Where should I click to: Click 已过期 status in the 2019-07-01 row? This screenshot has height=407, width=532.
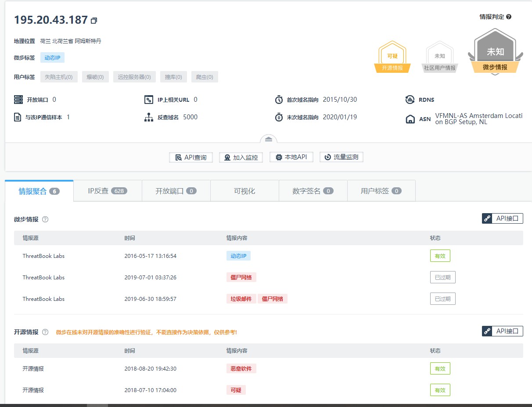tap(442, 277)
